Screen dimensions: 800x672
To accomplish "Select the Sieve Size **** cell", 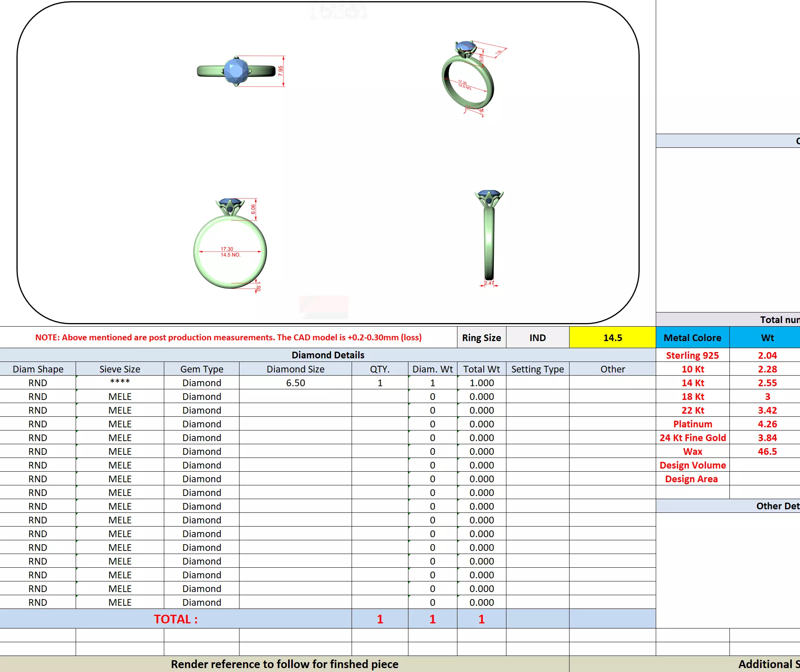I will point(120,382).
